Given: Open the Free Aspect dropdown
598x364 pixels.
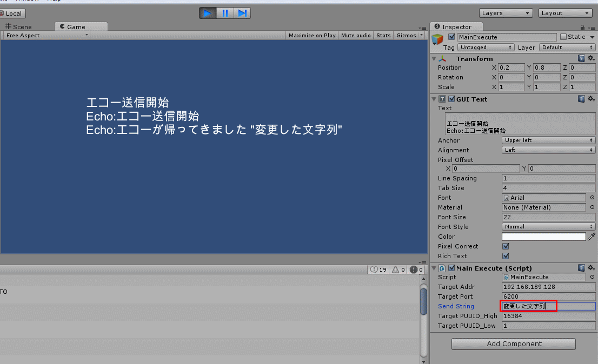Looking at the screenshot, I should click(x=46, y=36).
